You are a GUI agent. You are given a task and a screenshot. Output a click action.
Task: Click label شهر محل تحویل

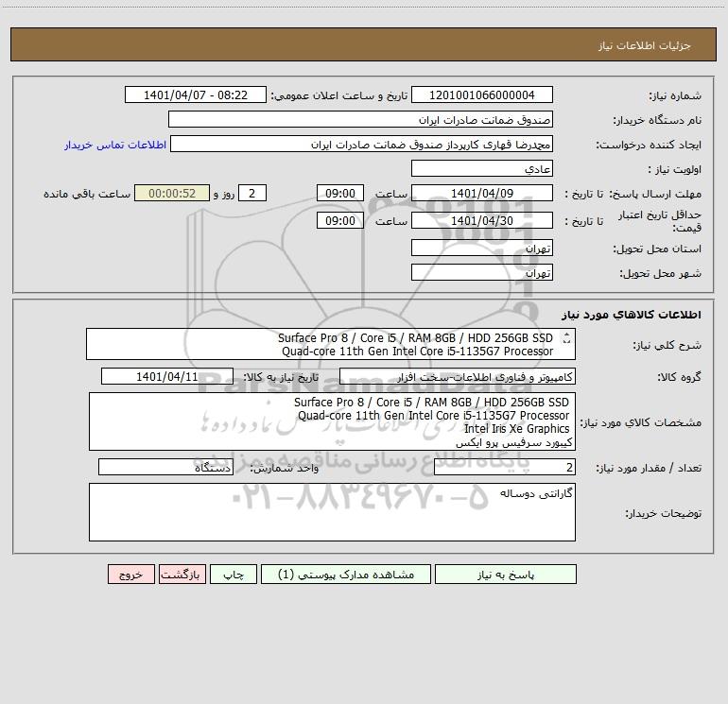click(x=661, y=273)
